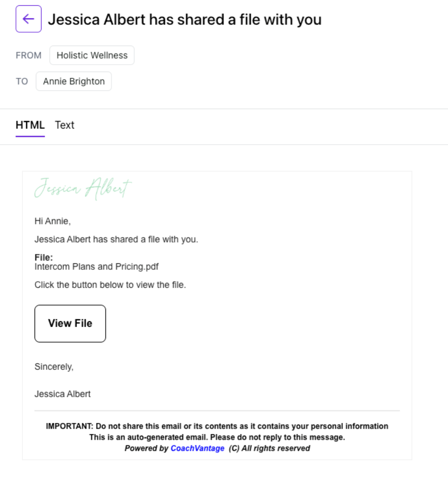Click the bold File: label

tap(44, 257)
